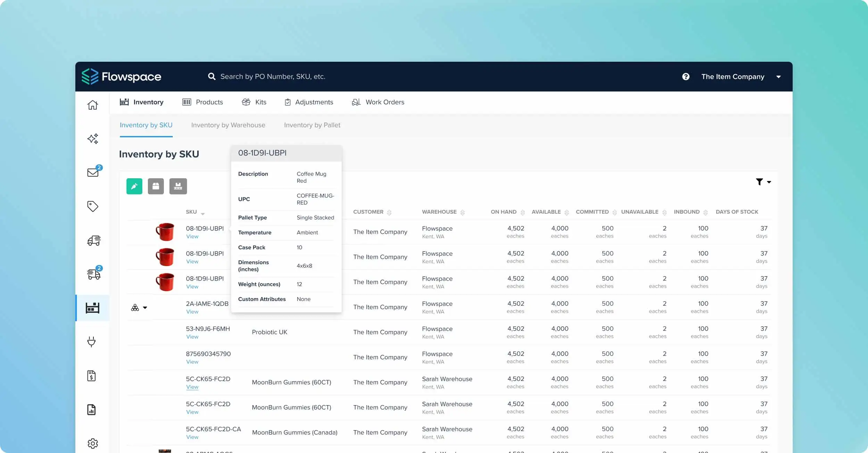Open View link under 875690345790
Screen dimensions: 868x453
click(192, 362)
